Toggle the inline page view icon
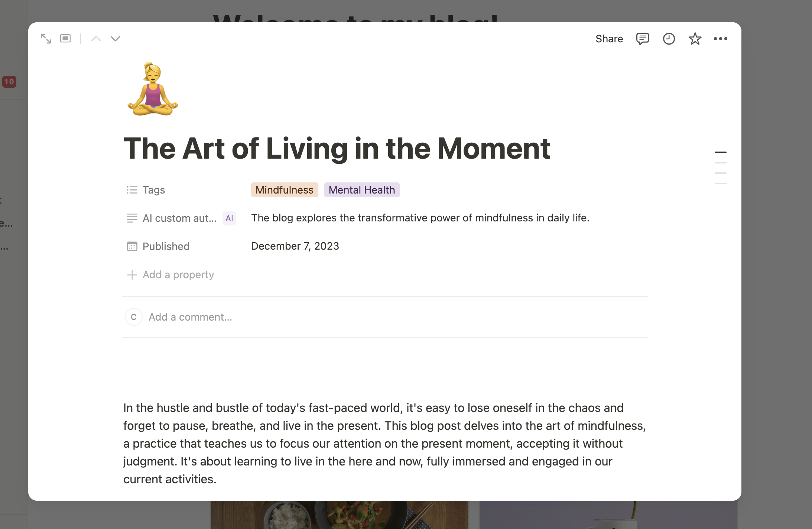 pyautogui.click(x=66, y=39)
